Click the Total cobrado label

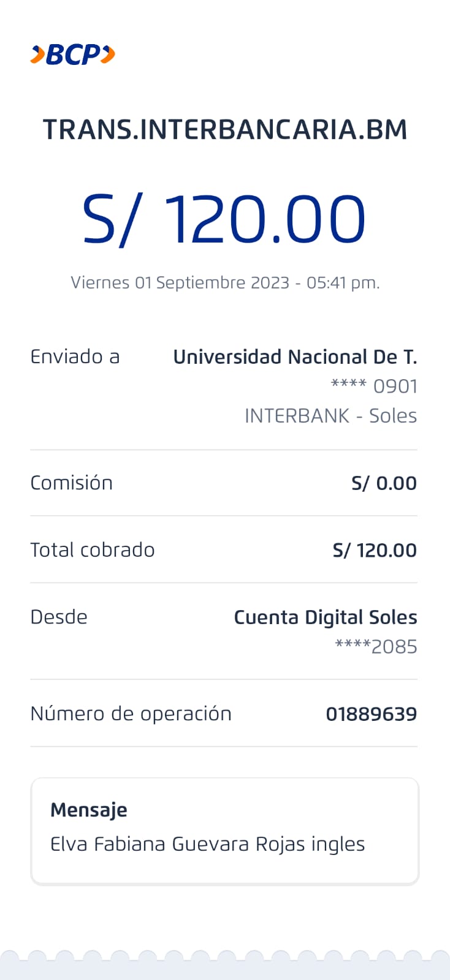pyautogui.click(x=92, y=550)
